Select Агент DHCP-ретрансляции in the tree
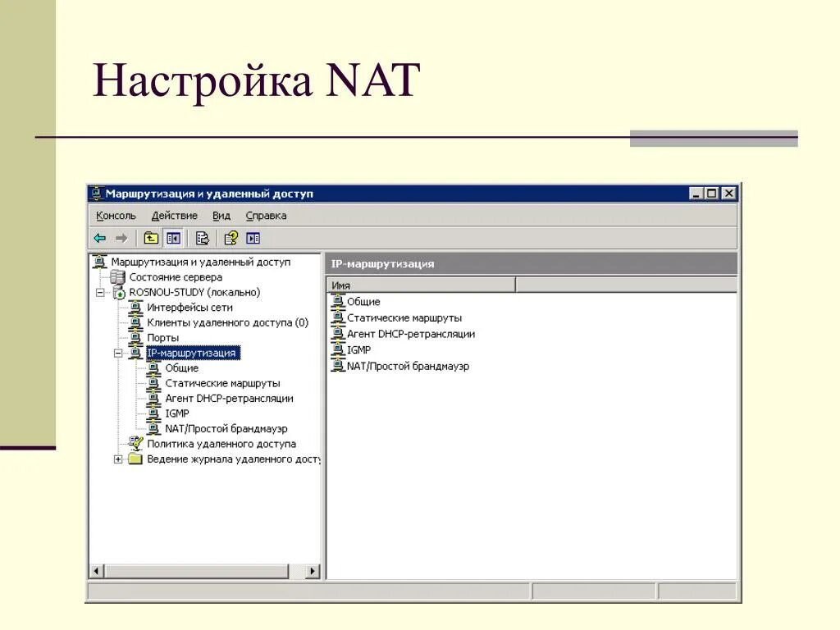The image size is (840, 630). click(229, 398)
